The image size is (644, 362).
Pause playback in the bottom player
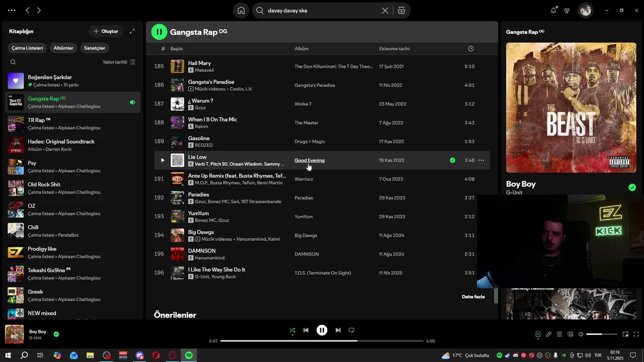[322, 330]
